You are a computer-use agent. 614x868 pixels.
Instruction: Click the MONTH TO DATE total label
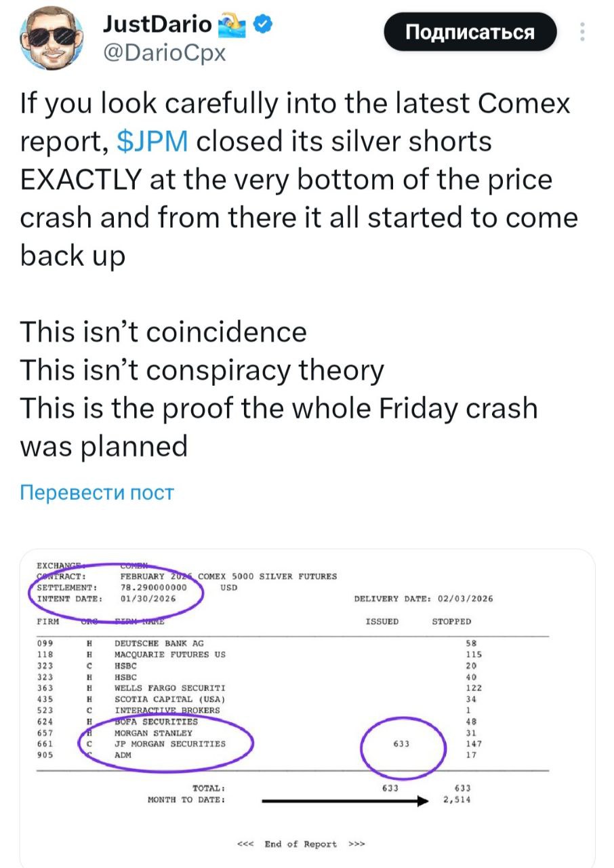click(186, 800)
